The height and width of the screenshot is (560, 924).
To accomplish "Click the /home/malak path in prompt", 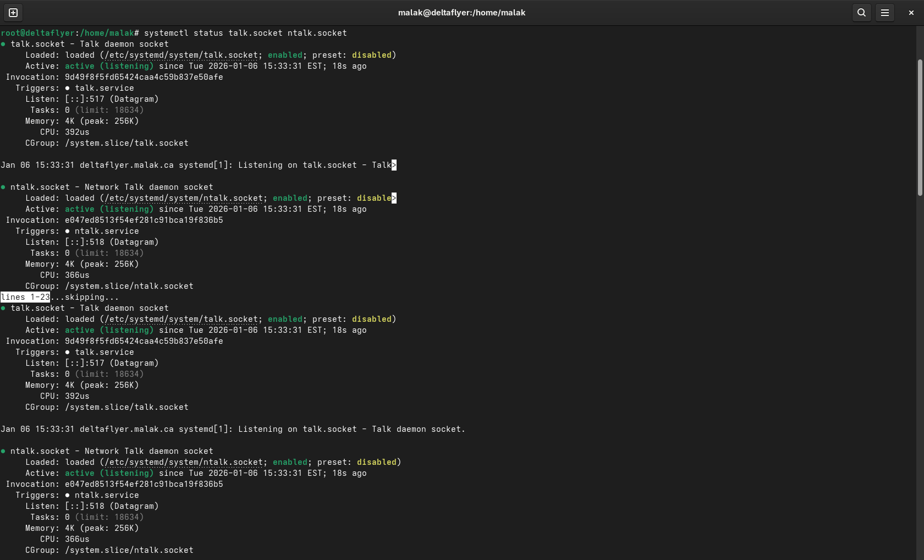I will (107, 33).
